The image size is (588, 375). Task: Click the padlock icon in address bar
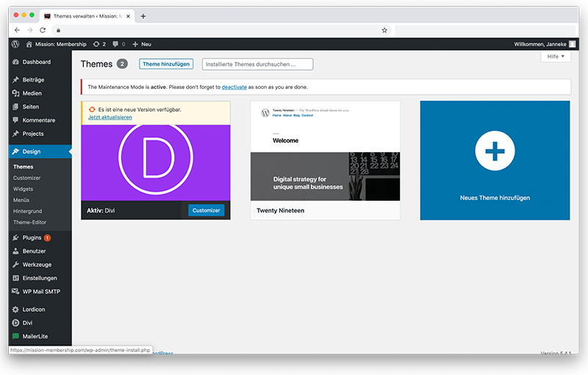coord(58,30)
